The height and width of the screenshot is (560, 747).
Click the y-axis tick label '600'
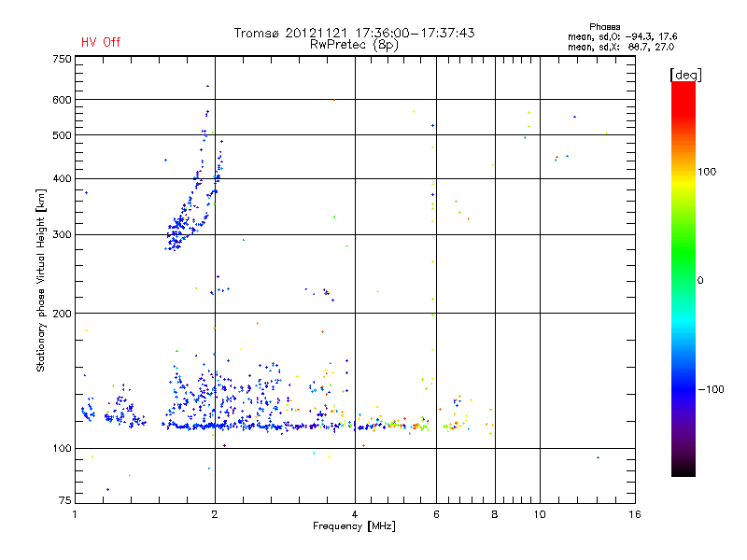click(x=62, y=100)
